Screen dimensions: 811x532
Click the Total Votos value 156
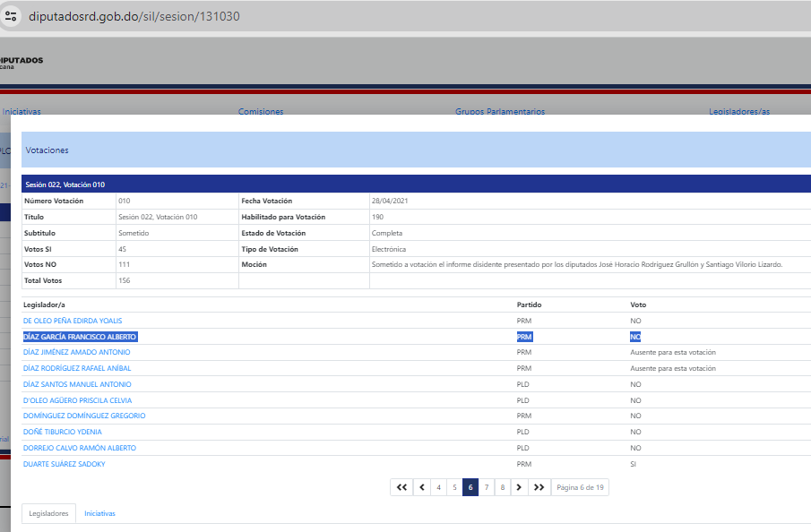tap(125, 280)
